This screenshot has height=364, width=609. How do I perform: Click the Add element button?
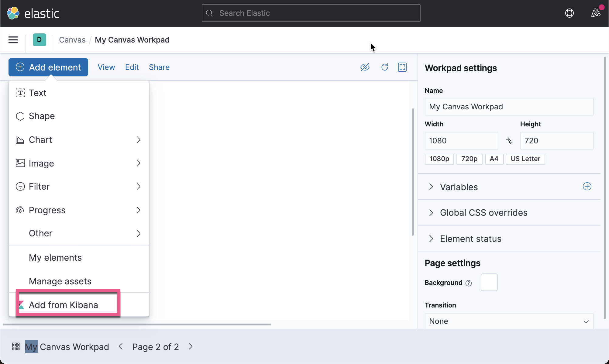pyautogui.click(x=48, y=67)
